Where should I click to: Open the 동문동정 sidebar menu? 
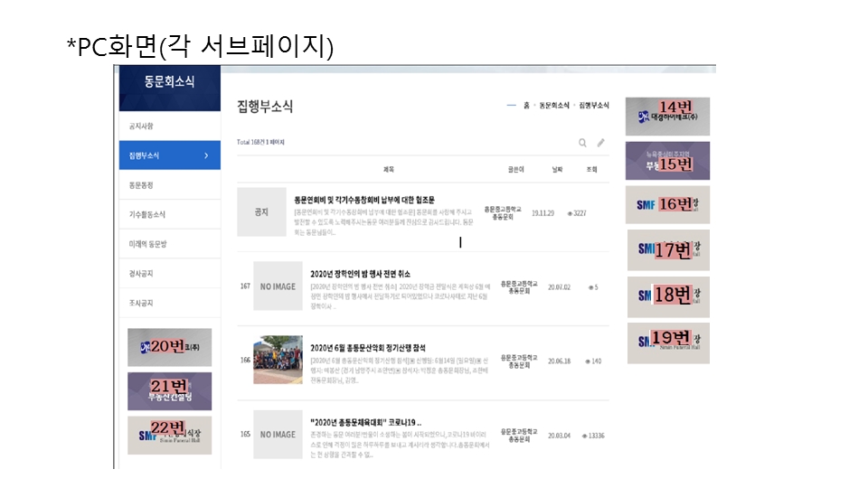click(169, 184)
